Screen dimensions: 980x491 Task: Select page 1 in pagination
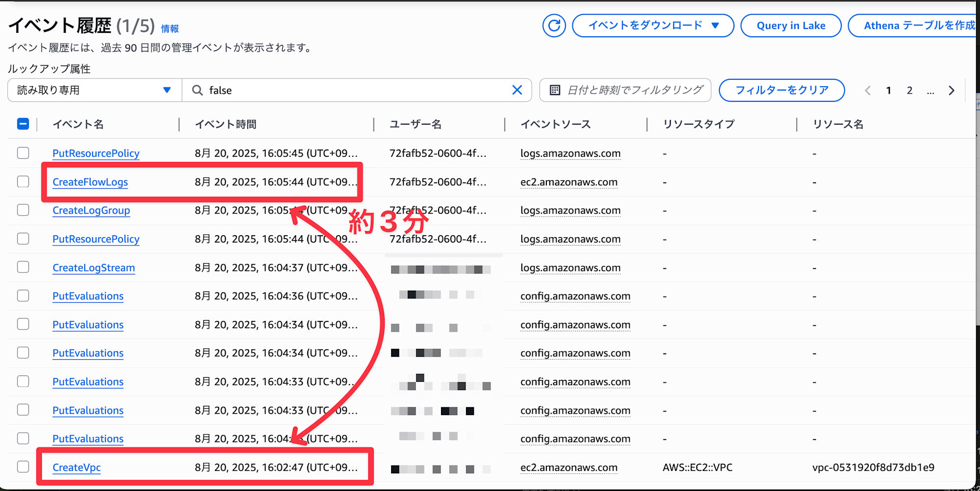pyautogui.click(x=888, y=91)
